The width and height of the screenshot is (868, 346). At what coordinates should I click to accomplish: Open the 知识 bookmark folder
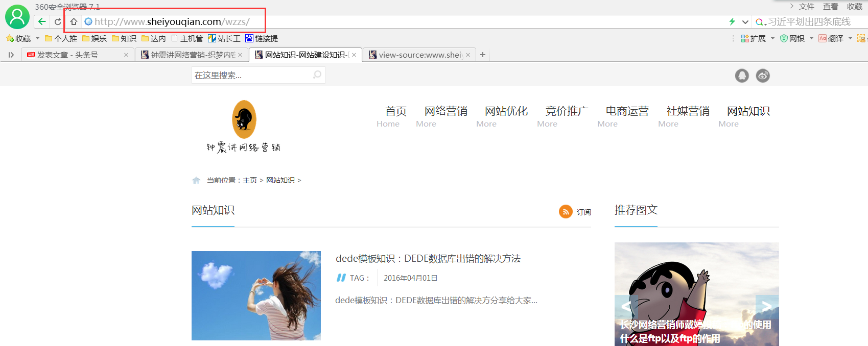(124, 38)
